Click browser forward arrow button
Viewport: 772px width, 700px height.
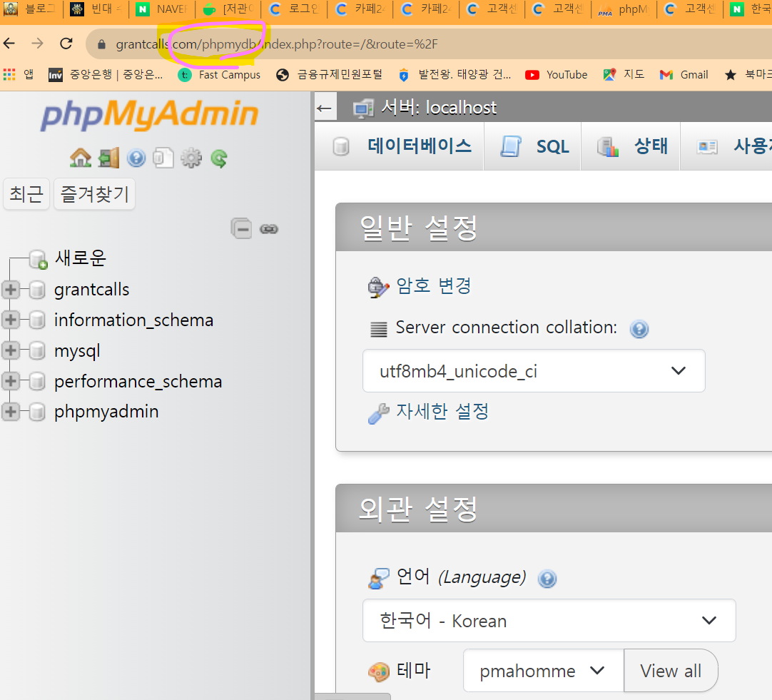click(x=37, y=44)
